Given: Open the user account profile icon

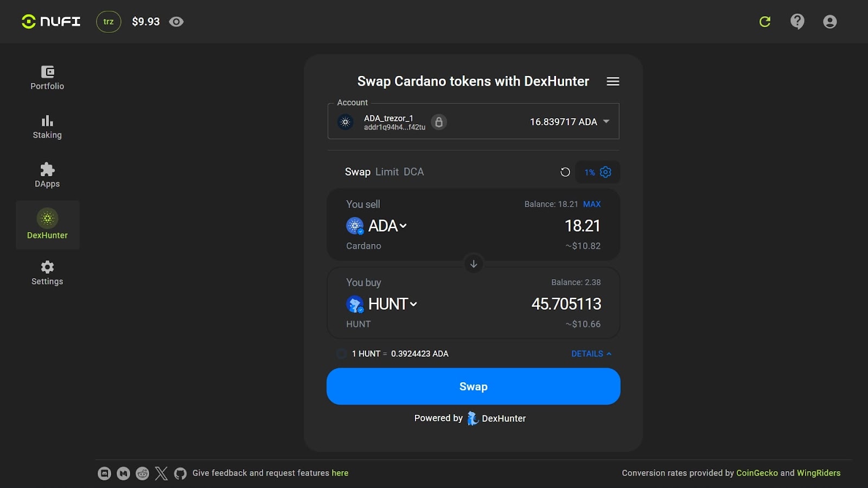Looking at the screenshot, I should (x=830, y=22).
